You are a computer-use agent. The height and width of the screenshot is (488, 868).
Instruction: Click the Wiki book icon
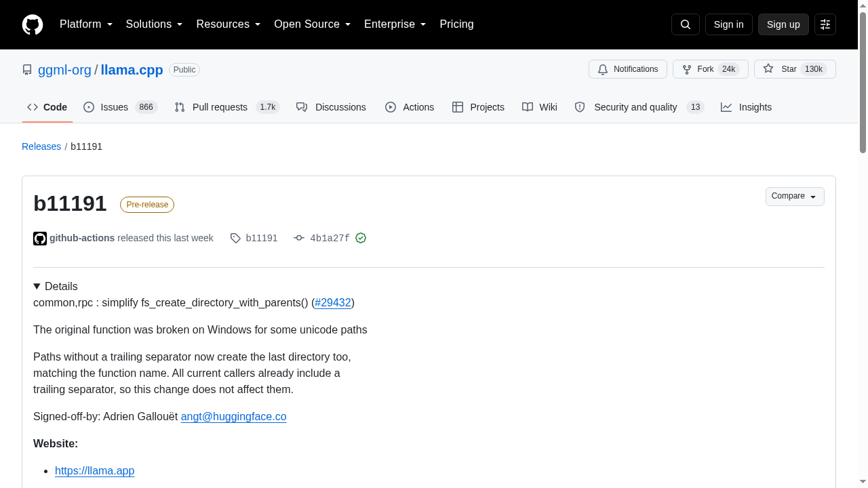tap(528, 107)
